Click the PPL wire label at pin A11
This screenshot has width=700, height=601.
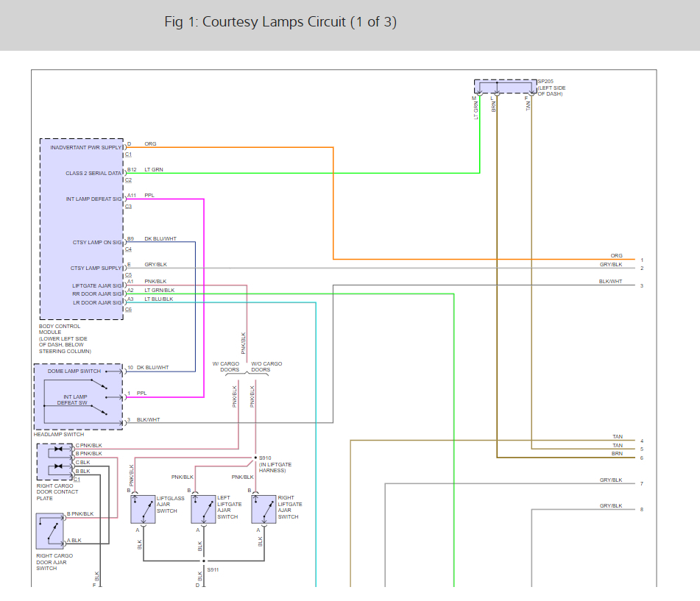point(149,196)
